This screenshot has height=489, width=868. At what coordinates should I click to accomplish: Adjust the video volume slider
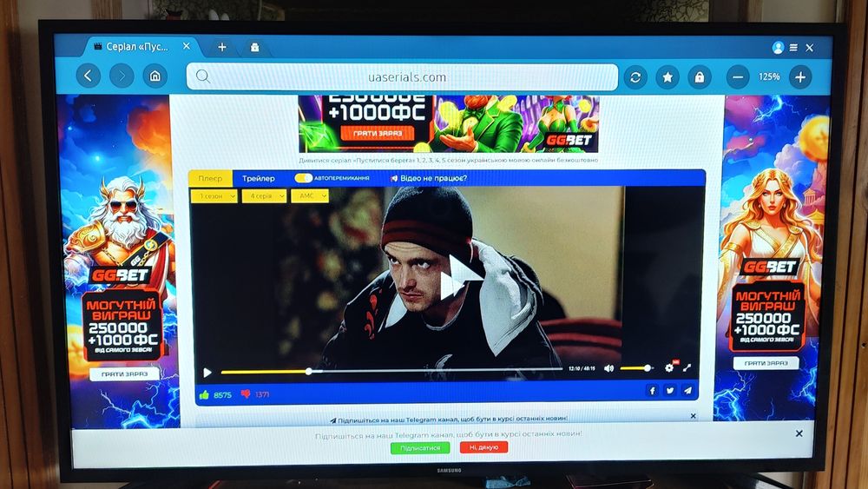pyautogui.click(x=635, y=367)
